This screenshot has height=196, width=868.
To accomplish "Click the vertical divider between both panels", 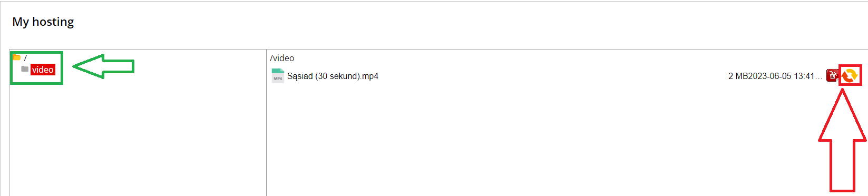I will [x=267, y=123].
